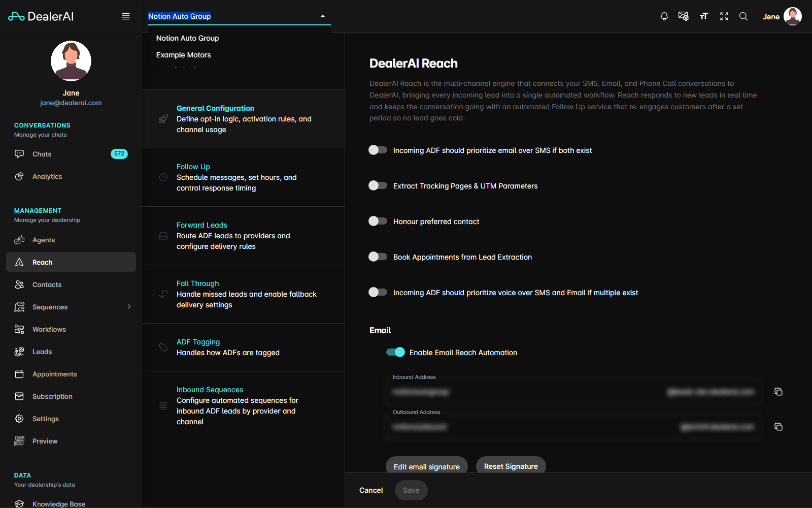The width and height of the screenshot is (812, 508).
Task: Click the Preview sidebar icon
Action: 19,441
